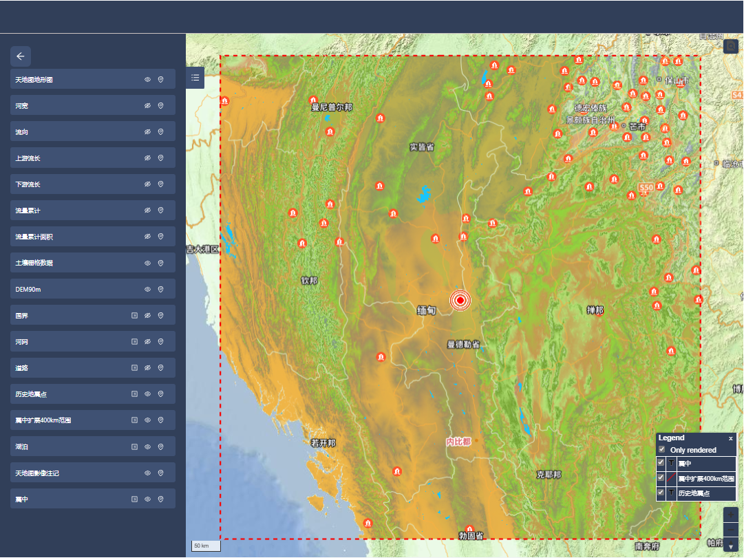Locate the 上游流长 layer

(161, 158)
